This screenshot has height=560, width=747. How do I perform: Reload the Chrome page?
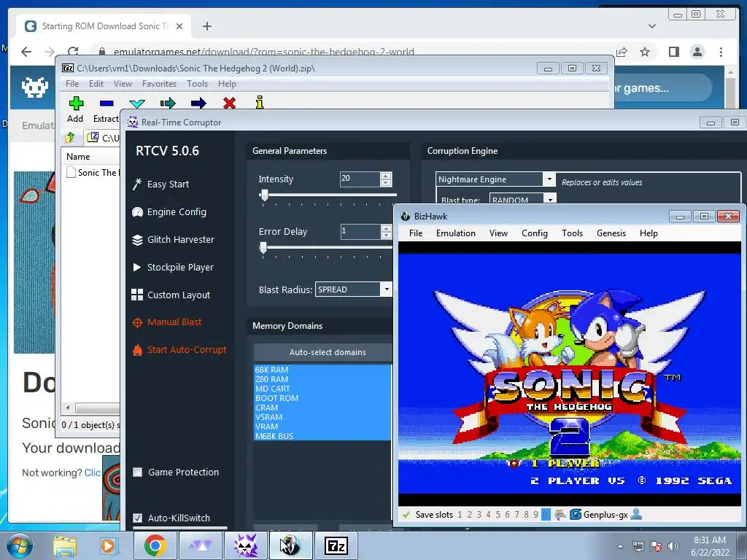(73, 52)
